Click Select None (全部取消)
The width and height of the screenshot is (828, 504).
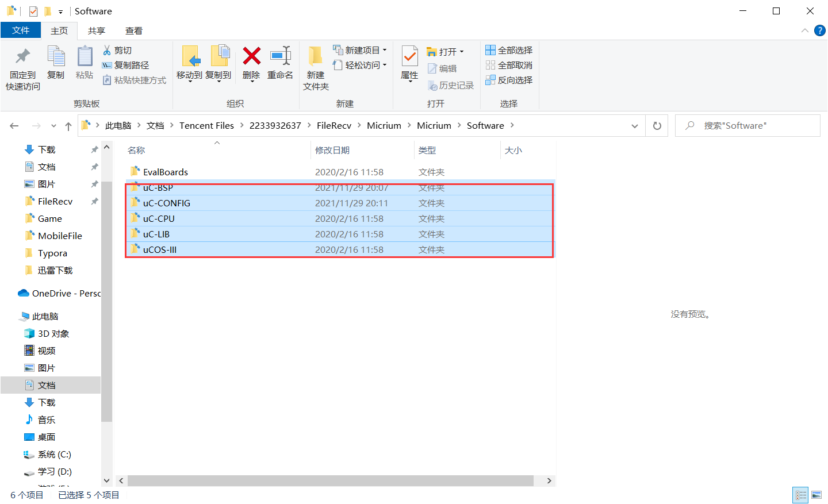pyautogui.click(x=509, y=66)
